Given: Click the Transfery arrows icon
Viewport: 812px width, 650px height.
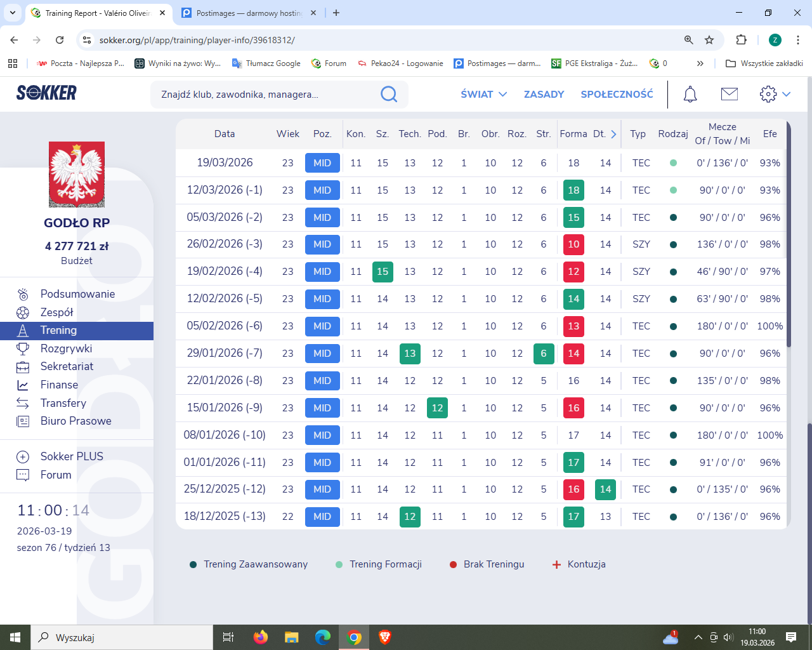Looking at the screenshot, I should point(23,403).
